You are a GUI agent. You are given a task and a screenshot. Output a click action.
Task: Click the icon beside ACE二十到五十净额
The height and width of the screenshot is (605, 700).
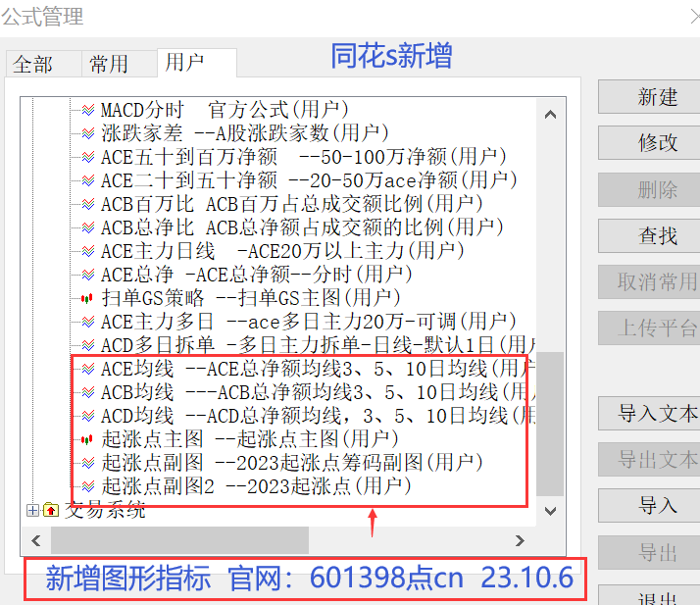pos(88,180)
